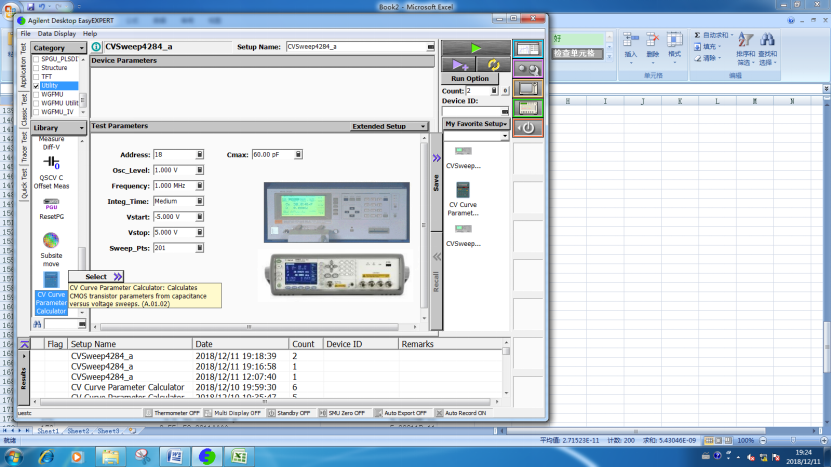Open the Category dropdown
This screenshot has height=468, width=831.
(58, 48)
